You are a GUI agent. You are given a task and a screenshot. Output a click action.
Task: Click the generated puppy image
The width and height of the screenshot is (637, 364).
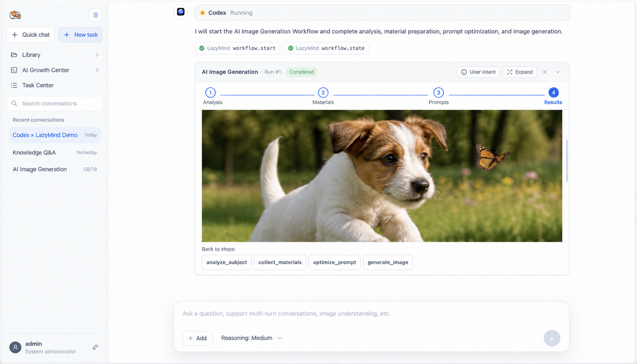382,176
